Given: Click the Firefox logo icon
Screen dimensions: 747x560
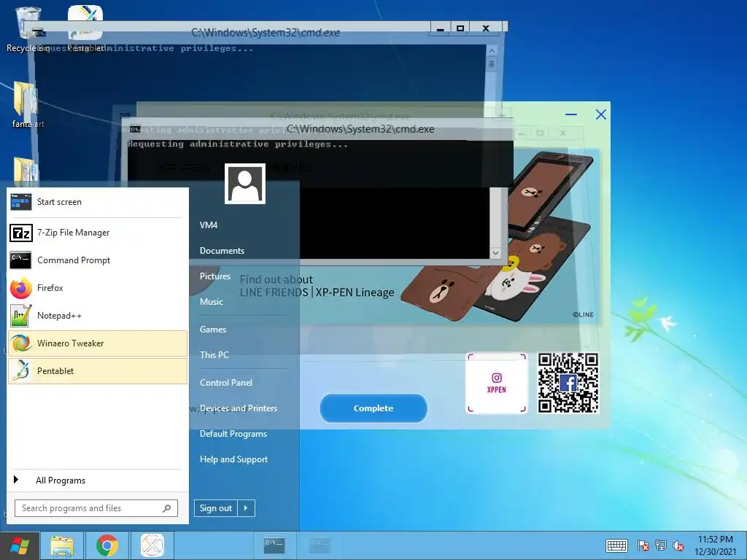Looking at the screenshot, I should coord(21,288).
